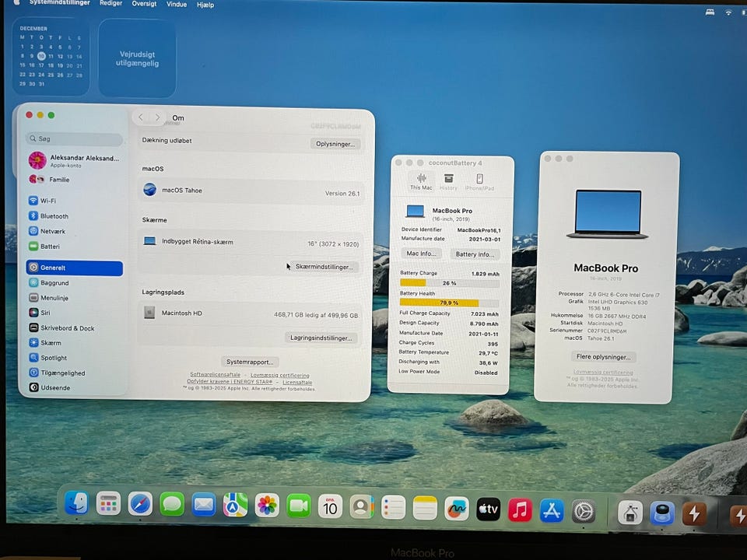Screen dimensions: 747x560
Task: Open Skærm settings in sidebar
Action: [x=74, y=342]
